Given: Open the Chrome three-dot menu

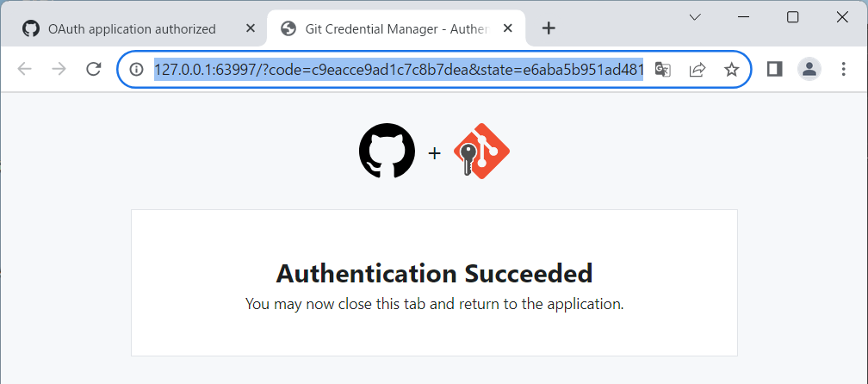Looking at the screenshot, I should [x=844, y=70].
